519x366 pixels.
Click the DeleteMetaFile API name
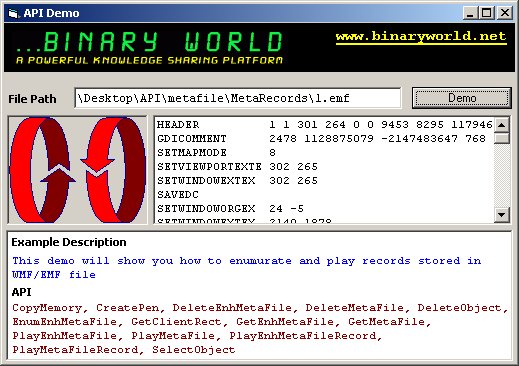click(354, 308)
